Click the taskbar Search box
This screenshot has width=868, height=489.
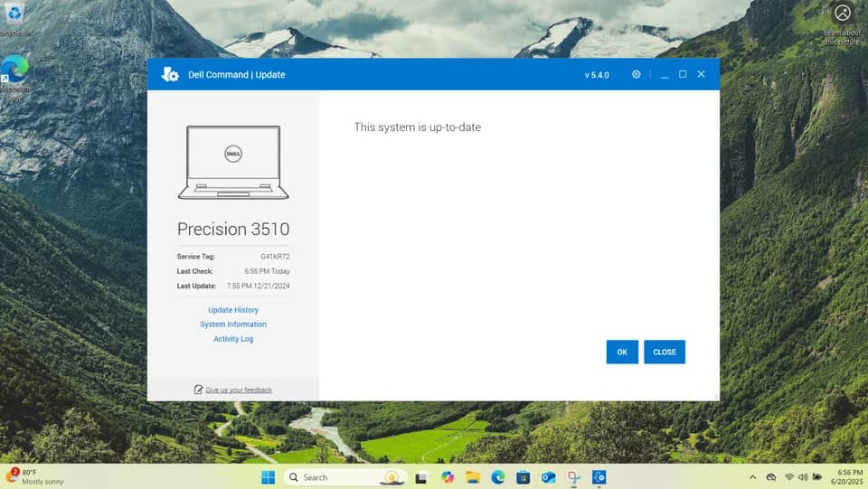345,477
